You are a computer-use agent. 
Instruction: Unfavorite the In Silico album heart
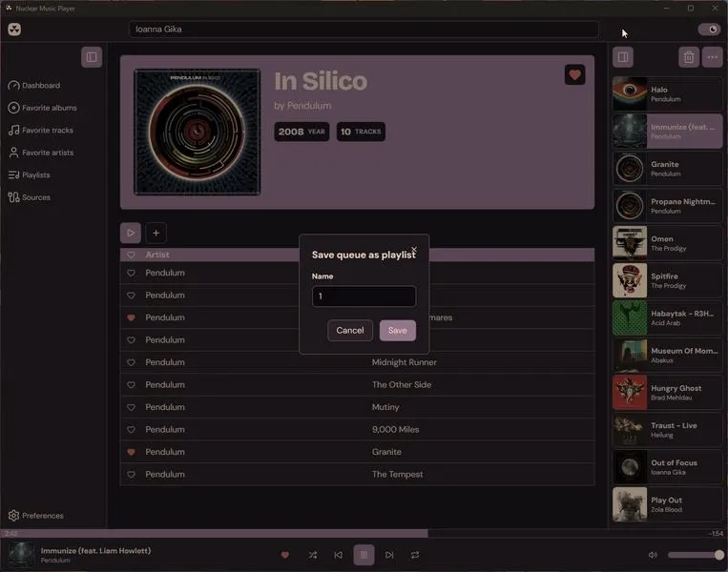tap(574, 74)
